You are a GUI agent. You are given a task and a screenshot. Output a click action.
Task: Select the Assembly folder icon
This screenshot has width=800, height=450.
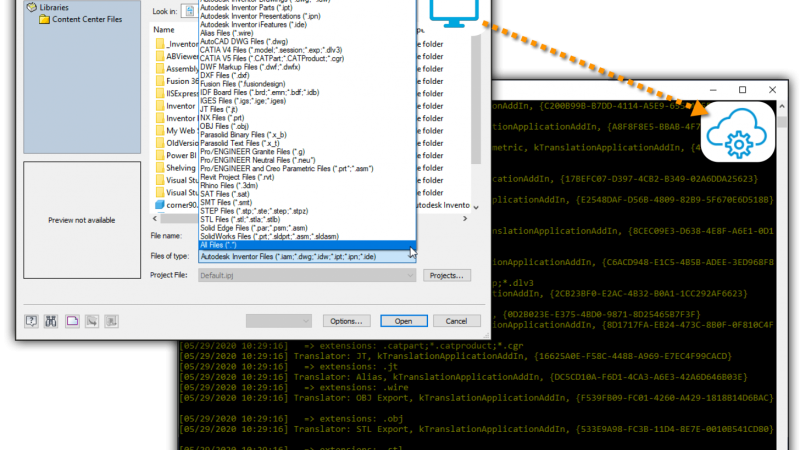(160, 69)
